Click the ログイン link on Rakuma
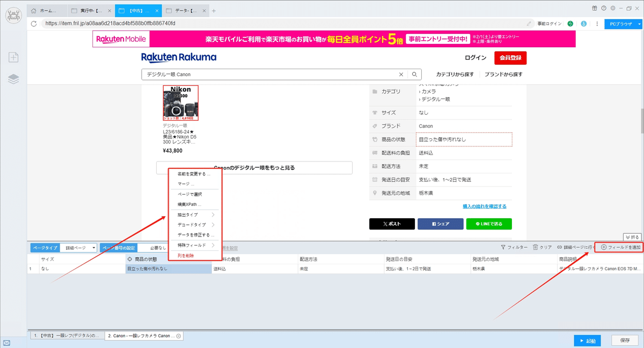644x348 pixels. 475,58
